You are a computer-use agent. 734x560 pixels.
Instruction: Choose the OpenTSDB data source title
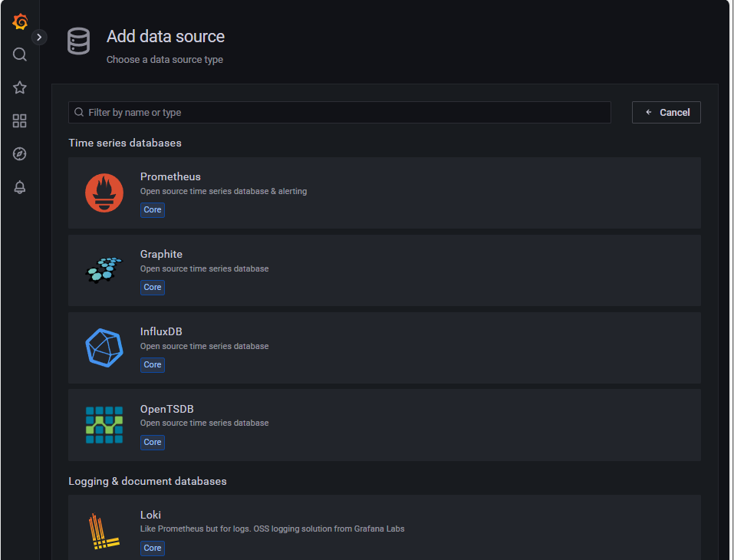166,409
